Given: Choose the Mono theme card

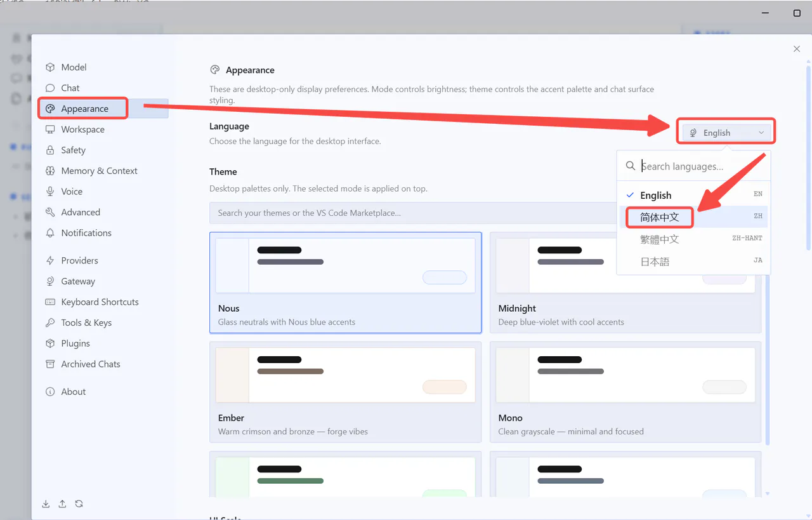Looking at the screenshot, I should (x=625, y=392).
